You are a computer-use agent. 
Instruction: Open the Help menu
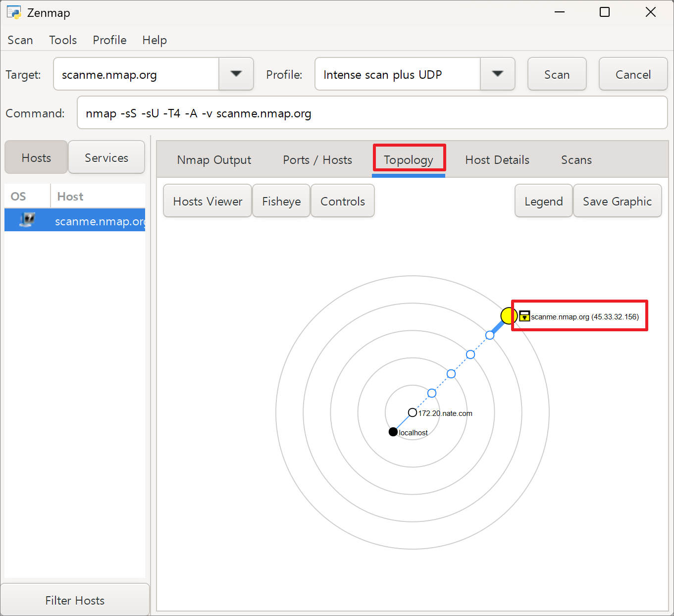click(x=155, y=40)
